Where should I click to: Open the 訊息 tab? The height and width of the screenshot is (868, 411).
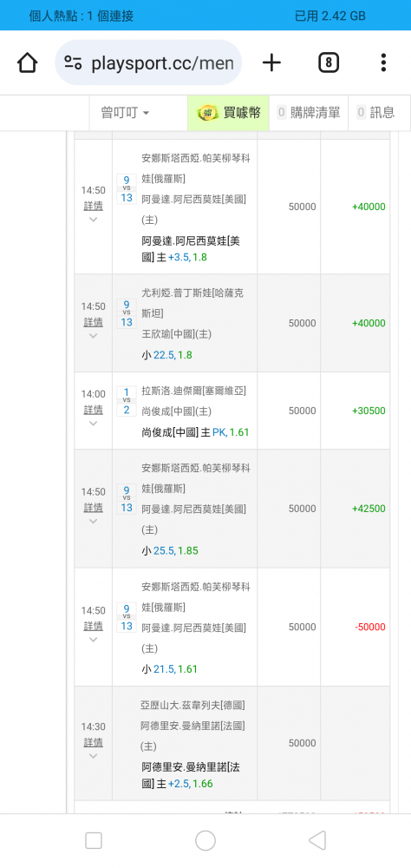380,113
